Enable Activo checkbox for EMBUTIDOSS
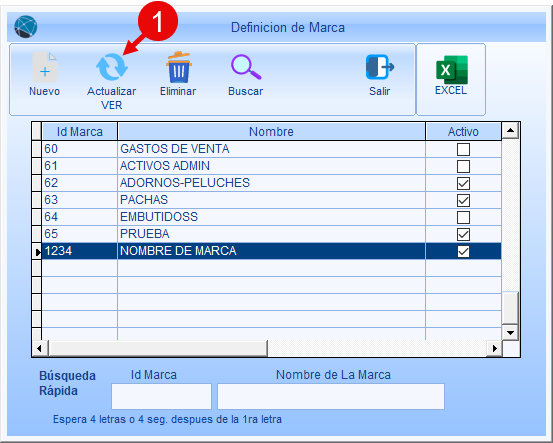The width and height of the screenshot is (553, 443). (x=463, y=217)
